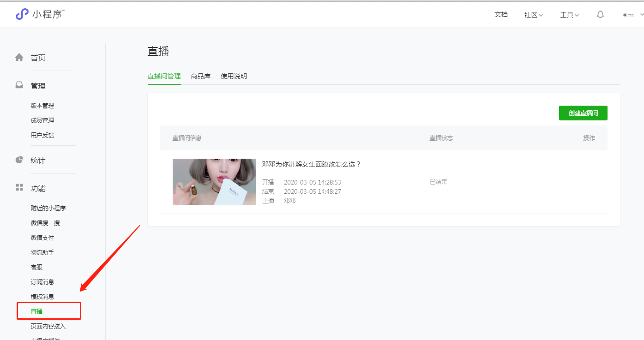This screenshot has height=340, width=644.
Task: Click the 统计 pie chart icon
Action: 19,160
